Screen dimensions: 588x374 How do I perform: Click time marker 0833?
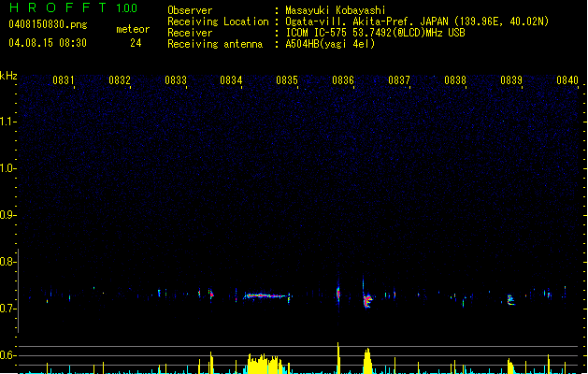tap(176, 80)
